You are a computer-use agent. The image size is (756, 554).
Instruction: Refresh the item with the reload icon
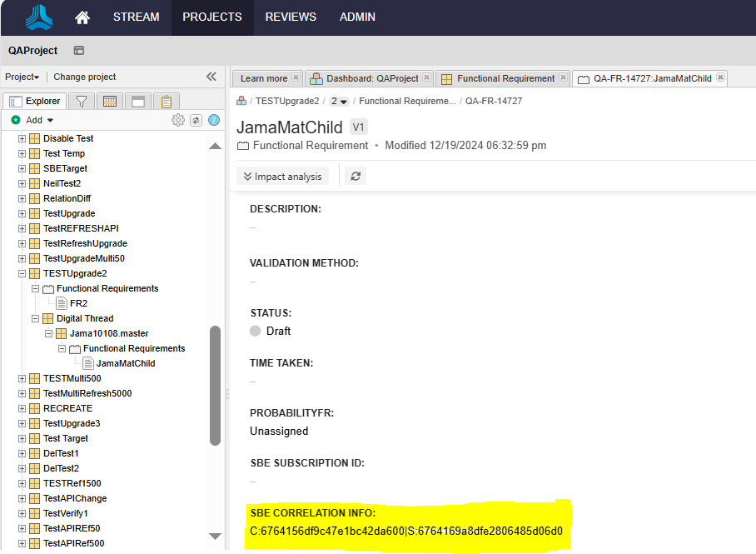[356, 176]
